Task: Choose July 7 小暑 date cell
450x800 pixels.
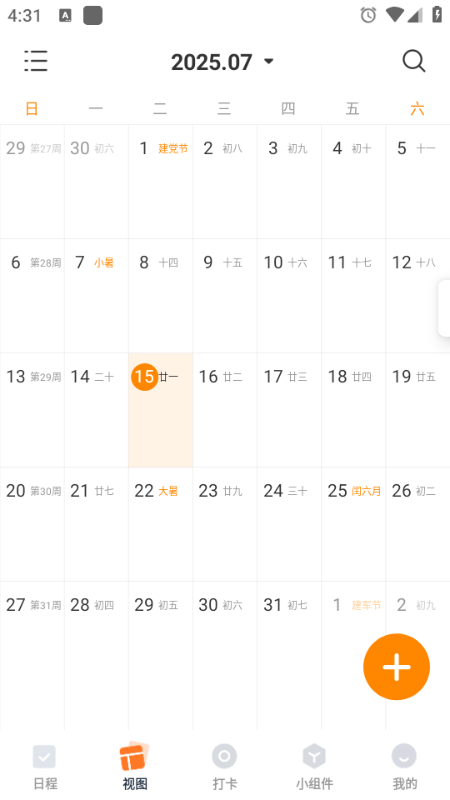Action: (96, 295)
